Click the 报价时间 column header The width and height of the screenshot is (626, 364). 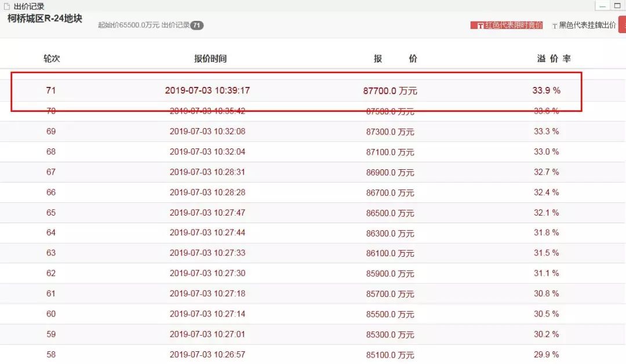point(210,59)
